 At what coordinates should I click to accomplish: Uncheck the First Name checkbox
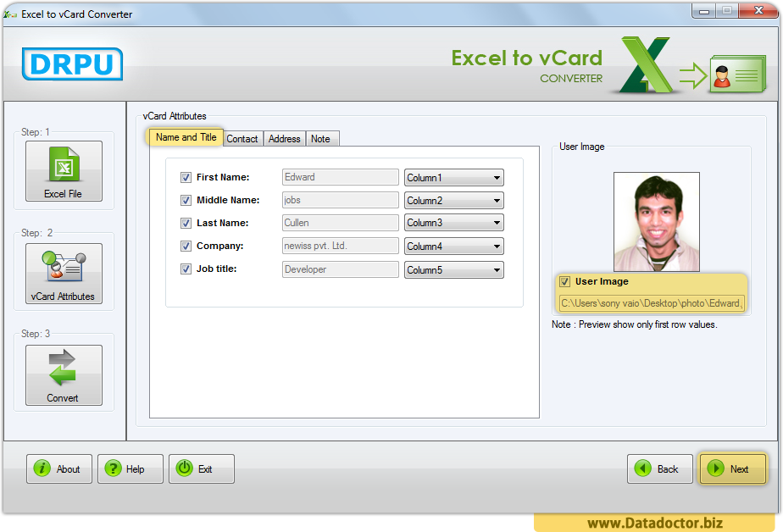[x=186, y=177]
